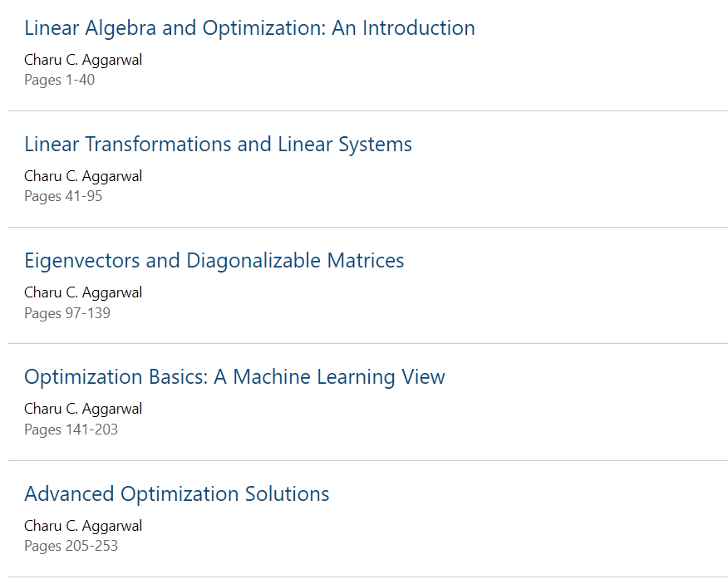Click the 'Pages 1-40' text
This screenshot has height=584, width=728.
click(x=59, y=80)
